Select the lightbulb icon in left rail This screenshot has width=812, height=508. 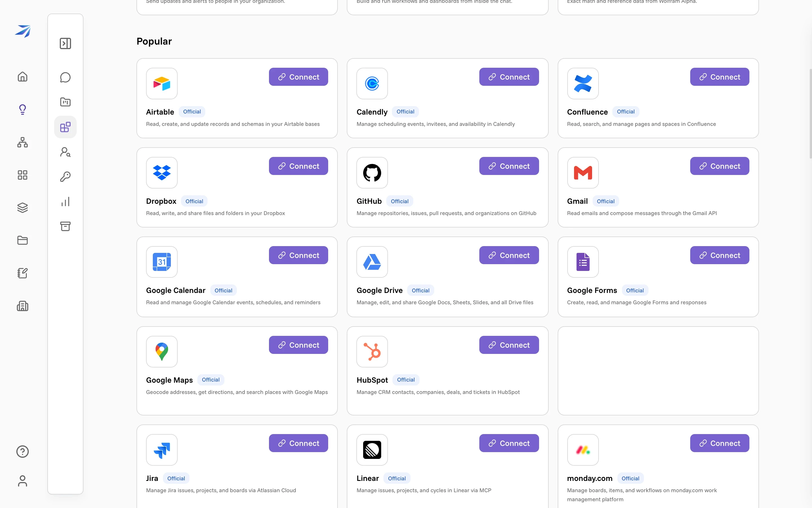click(x=23, y=109)
